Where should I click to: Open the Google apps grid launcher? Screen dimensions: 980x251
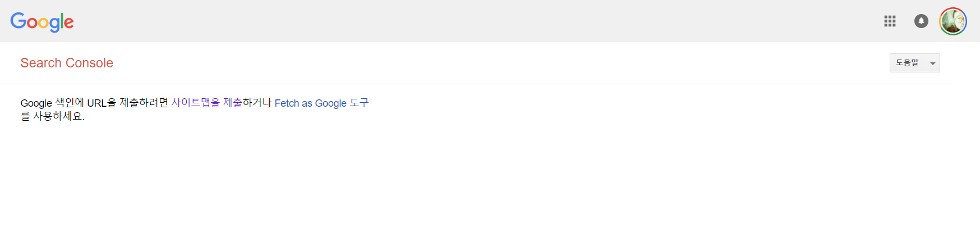click(890, 21)
